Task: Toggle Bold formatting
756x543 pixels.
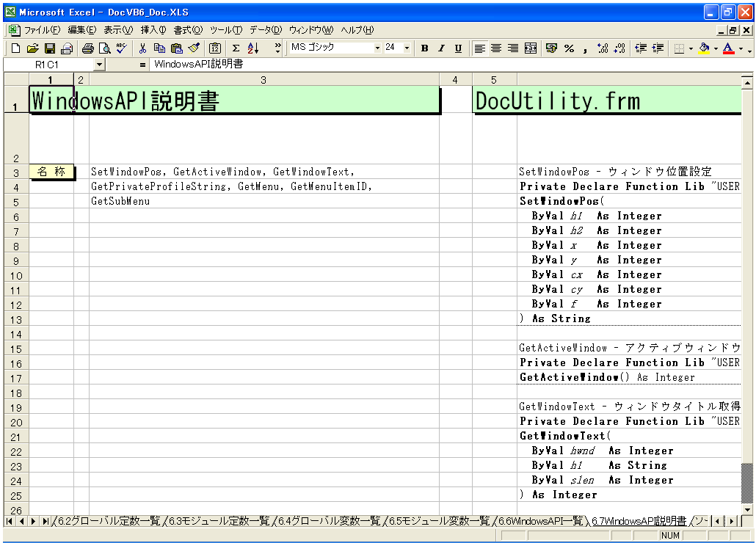Action: (x=424, y=48)
